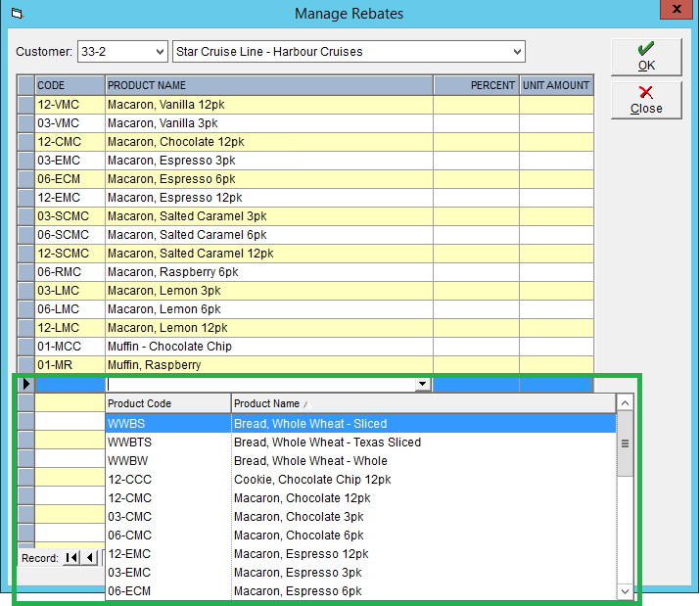The width and height of the screenshot is (700, 606).
Task: Sort by the PRODUCT NAME column header
Action: click(269, 85)
